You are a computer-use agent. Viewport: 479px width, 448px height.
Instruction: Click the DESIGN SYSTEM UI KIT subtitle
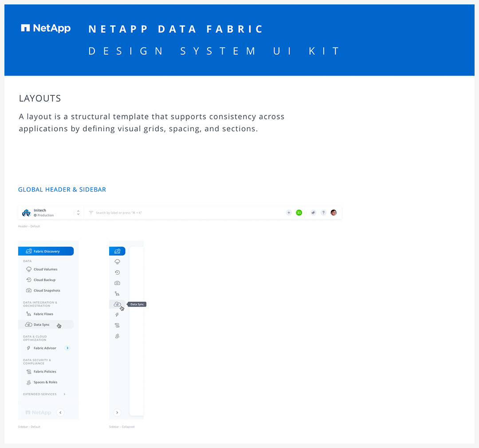[x=214, y=51]
